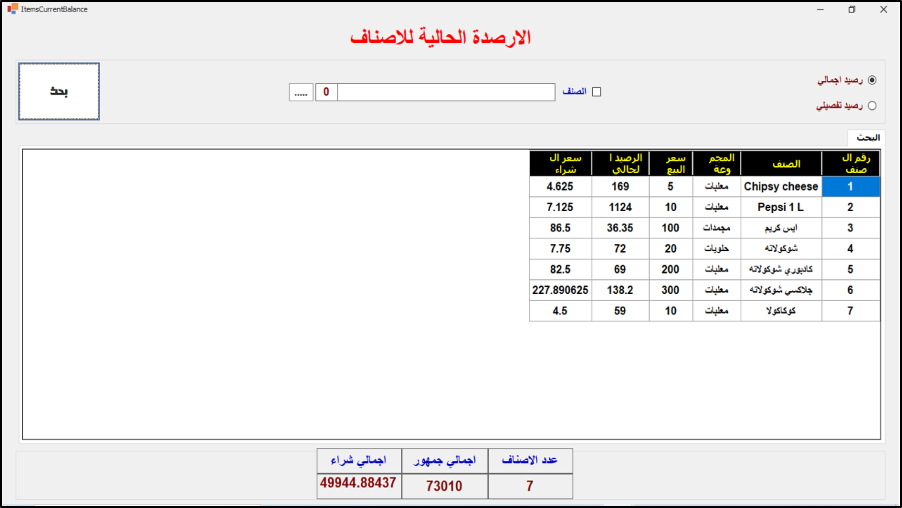
Task: Open item browse dialog with ..... button
Action: click(x=301, y=92)
